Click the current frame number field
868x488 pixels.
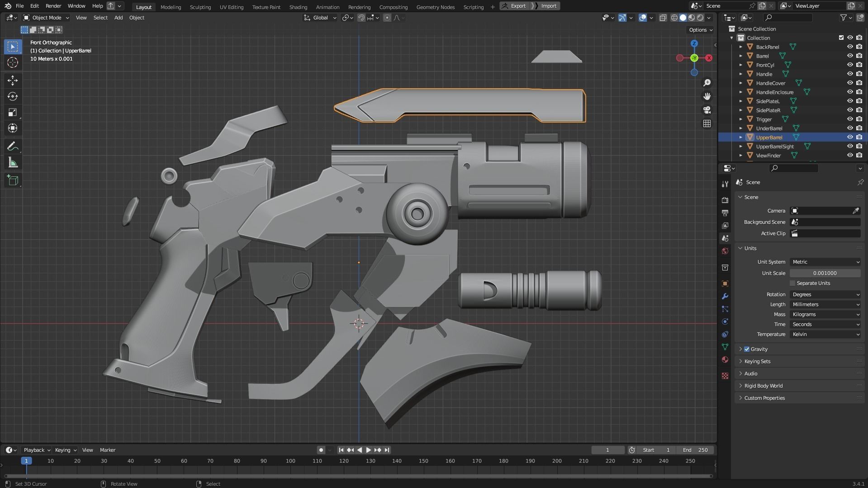(607, 450)
